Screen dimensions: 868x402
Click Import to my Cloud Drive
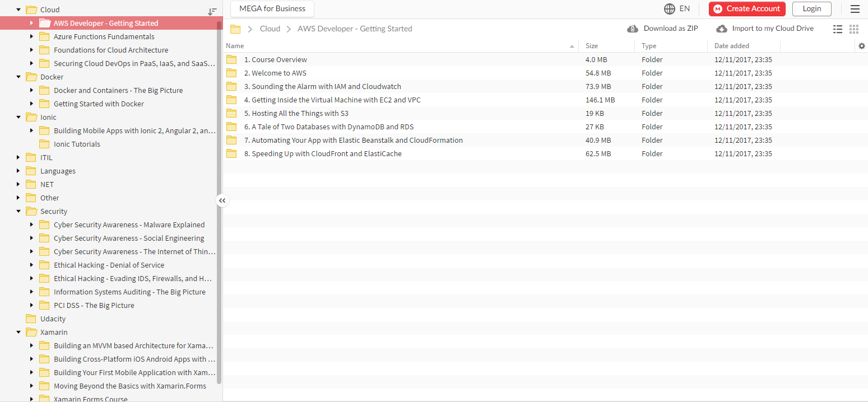[773, 29]
